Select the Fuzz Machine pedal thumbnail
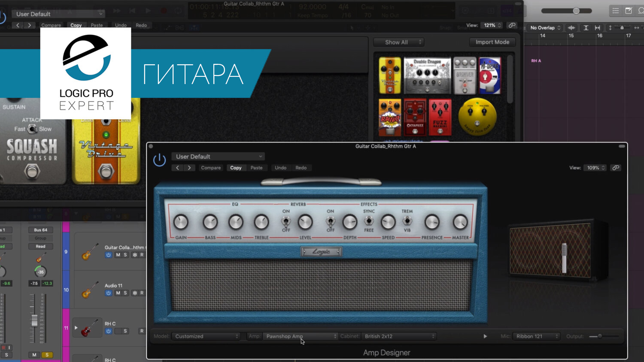The width and height of the screenshot is (644, 362). click(440, 118)
